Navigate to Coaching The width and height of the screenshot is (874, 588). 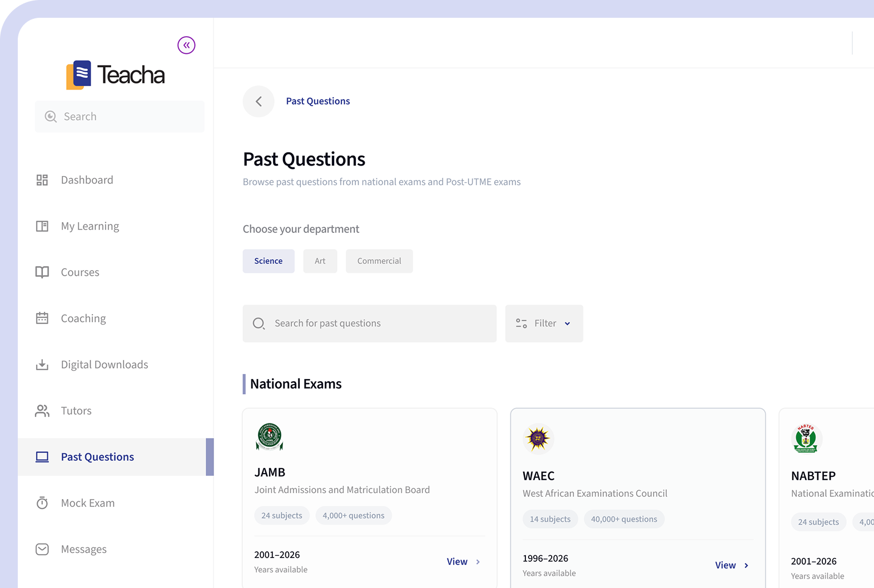click(116, 318)
